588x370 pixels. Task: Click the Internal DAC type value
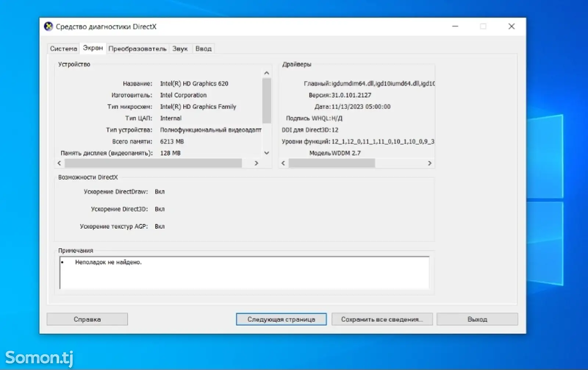click(171, 118)
